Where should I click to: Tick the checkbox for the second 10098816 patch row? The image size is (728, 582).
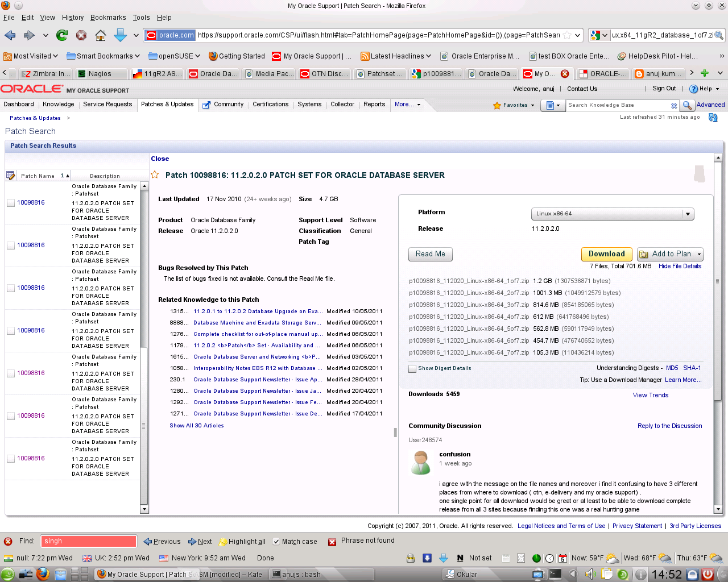11,246
